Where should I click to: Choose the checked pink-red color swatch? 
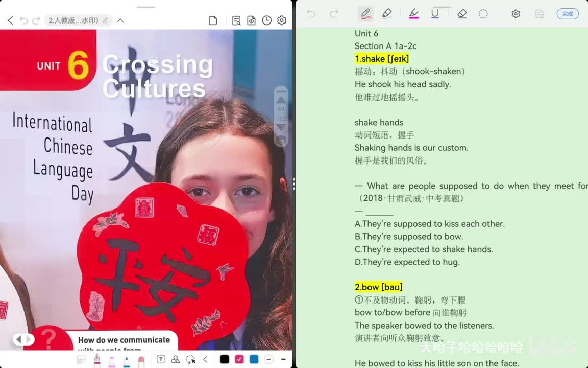[239, 359]
